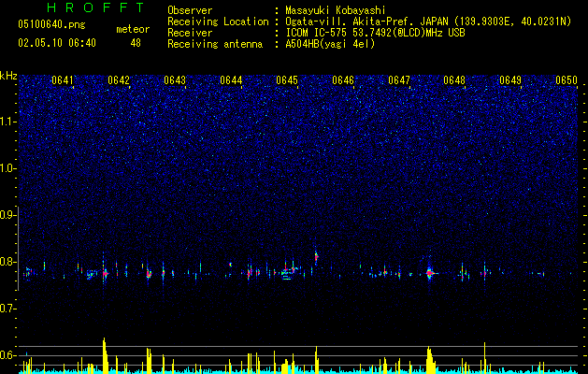Viewport: 588px width, 374px height.
Task: Click the 1.1 kHz axis label
Action: [8, 122]
